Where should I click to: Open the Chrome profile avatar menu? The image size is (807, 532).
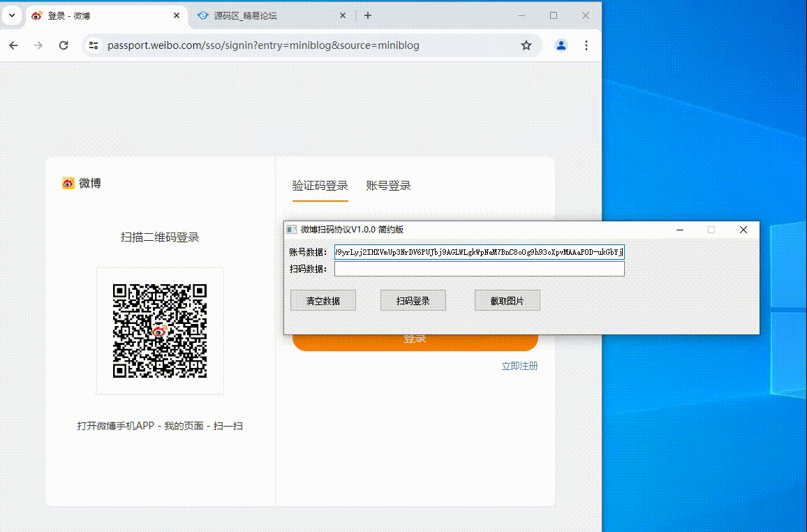coord(561,45)
